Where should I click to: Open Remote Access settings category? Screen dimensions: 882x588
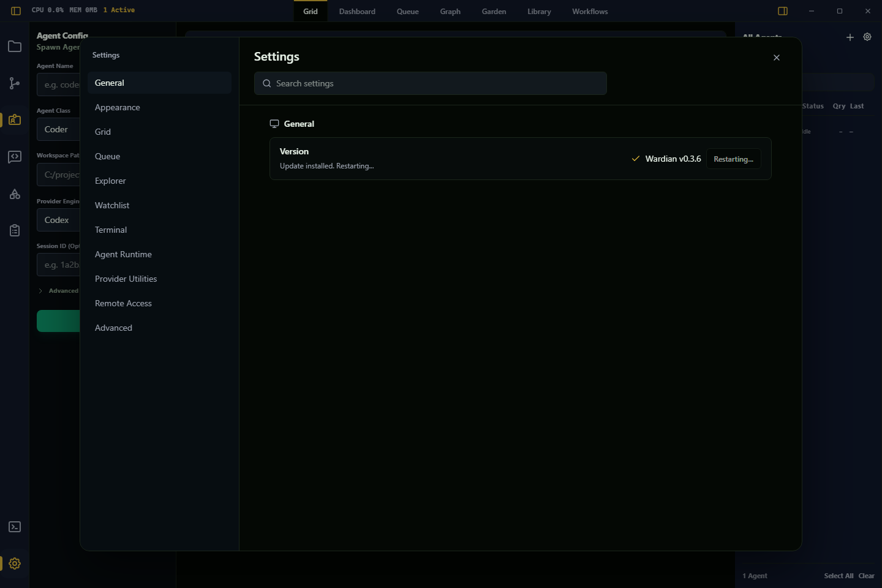coord(159,303)
